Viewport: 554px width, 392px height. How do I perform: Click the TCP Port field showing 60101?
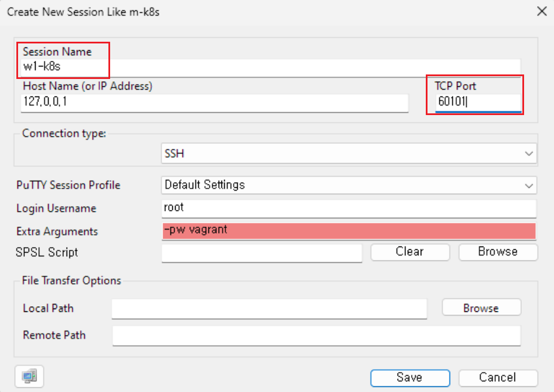478,103
